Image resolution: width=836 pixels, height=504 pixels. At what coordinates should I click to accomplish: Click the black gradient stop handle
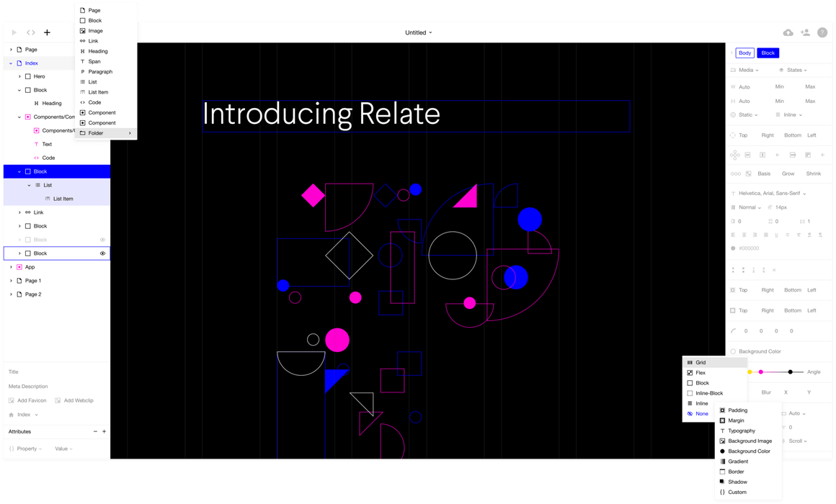[790, 372]
